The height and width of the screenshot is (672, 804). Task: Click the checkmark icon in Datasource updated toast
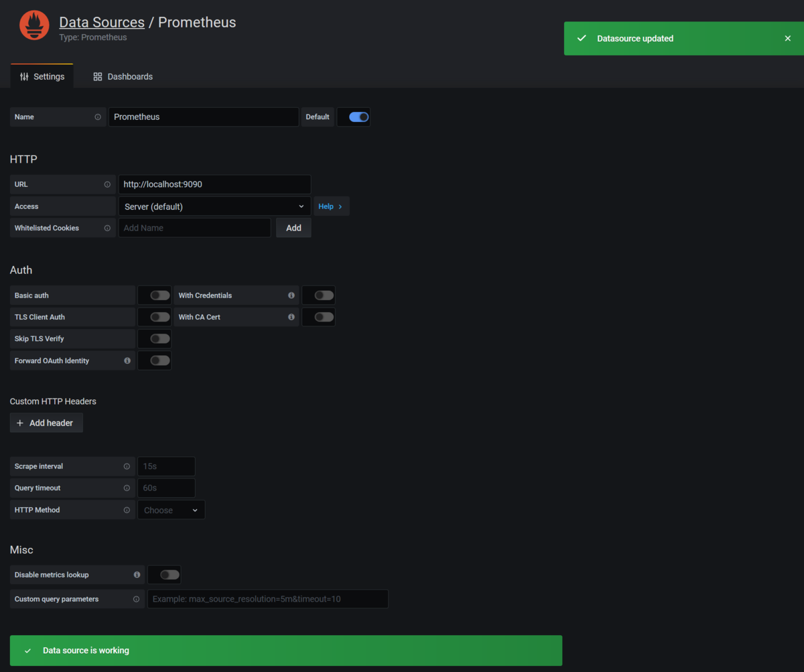tap(582, 38)
